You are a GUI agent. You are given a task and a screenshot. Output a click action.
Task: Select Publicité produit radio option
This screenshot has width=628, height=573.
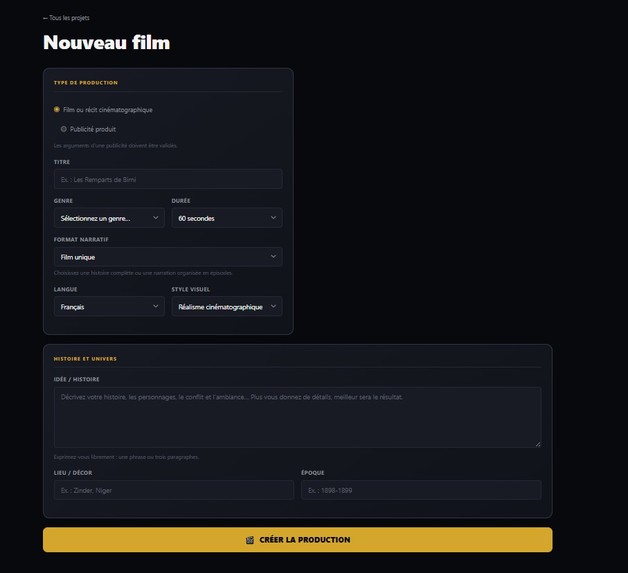click(64, 129)
